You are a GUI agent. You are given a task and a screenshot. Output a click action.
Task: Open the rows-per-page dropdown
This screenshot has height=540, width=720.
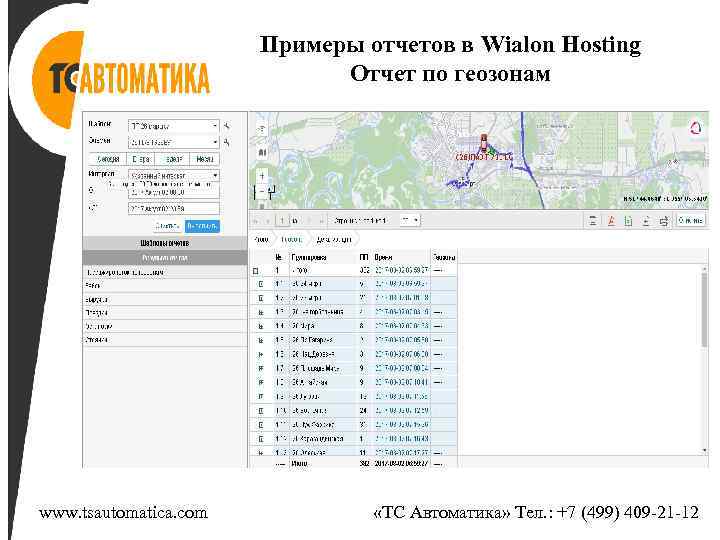click(x=410, y=220)
